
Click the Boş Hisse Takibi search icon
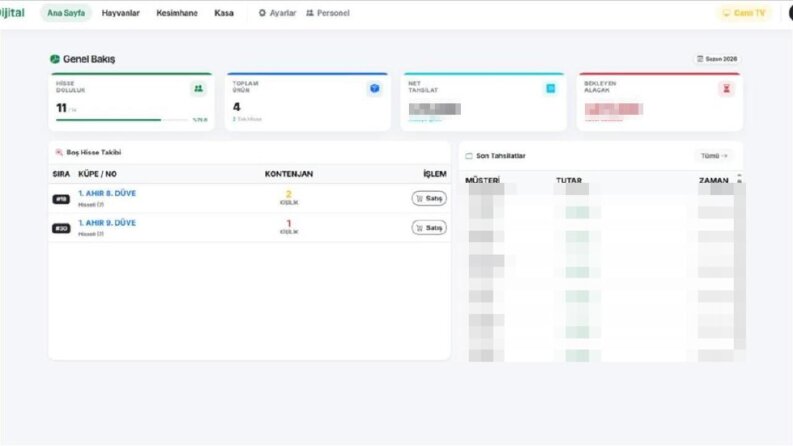[59, 152]
